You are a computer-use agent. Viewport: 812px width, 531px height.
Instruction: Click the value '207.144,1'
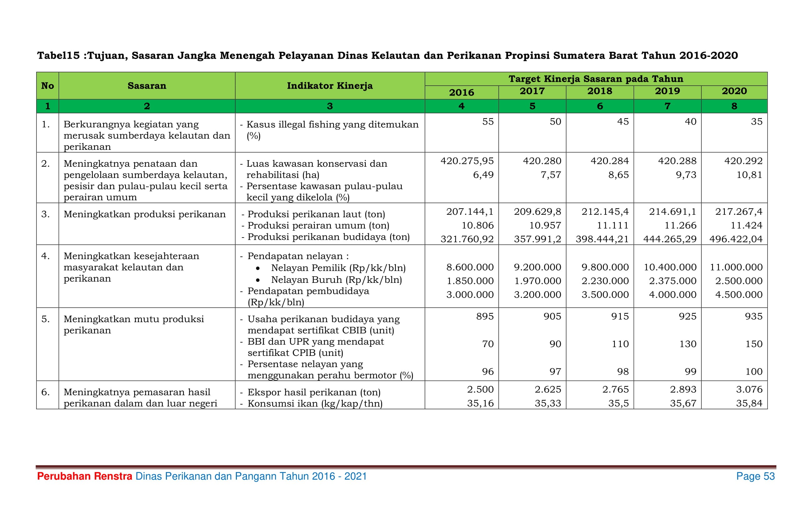[x=470, y=212]
